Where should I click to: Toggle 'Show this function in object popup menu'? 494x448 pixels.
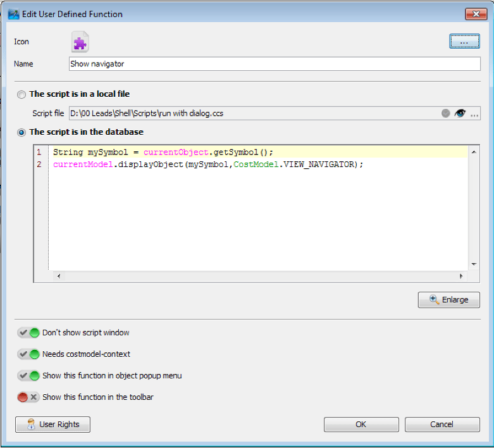point(28,375)
